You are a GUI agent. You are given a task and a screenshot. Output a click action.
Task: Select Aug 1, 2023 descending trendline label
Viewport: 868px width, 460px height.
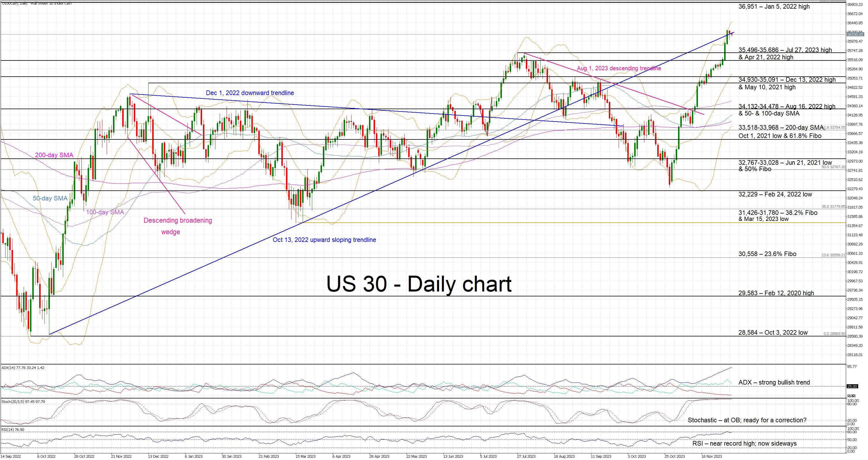coord(619,68)
